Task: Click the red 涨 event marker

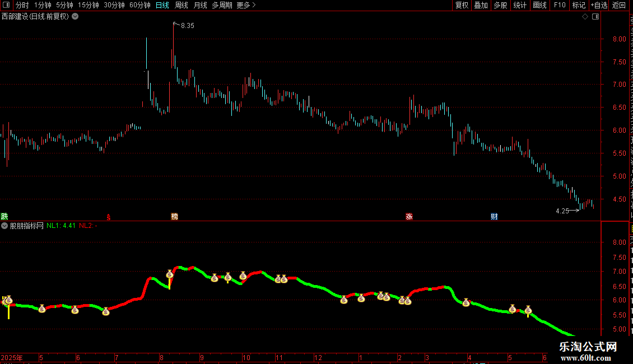Action: [409, 217]
